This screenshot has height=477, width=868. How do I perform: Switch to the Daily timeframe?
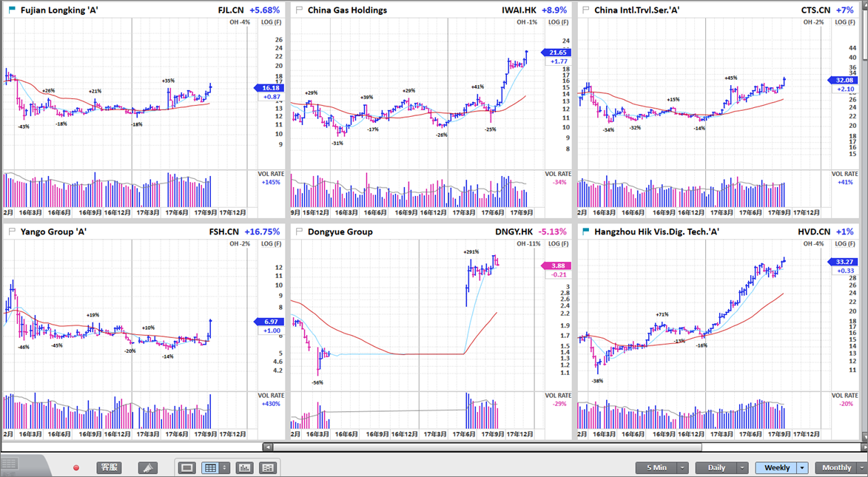pos(716,467)
